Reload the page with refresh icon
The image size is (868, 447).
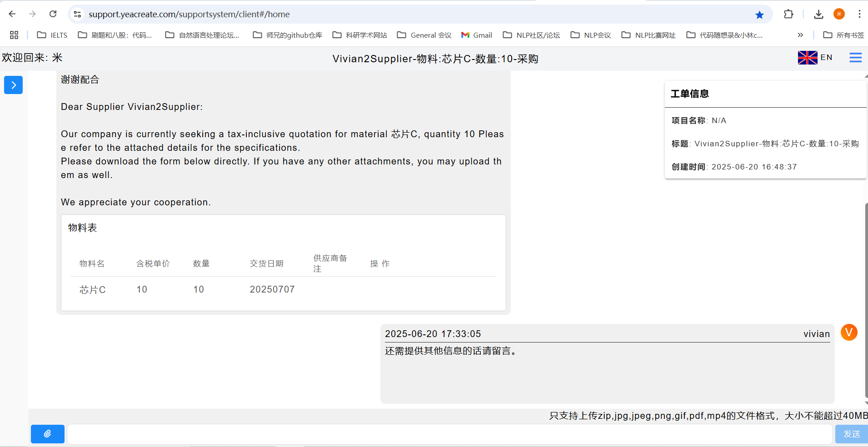pyautogui.click(x=53, y=14)
